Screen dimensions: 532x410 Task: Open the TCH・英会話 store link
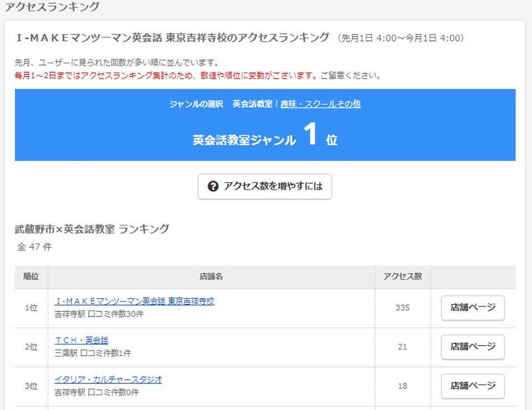coord(81,340)
